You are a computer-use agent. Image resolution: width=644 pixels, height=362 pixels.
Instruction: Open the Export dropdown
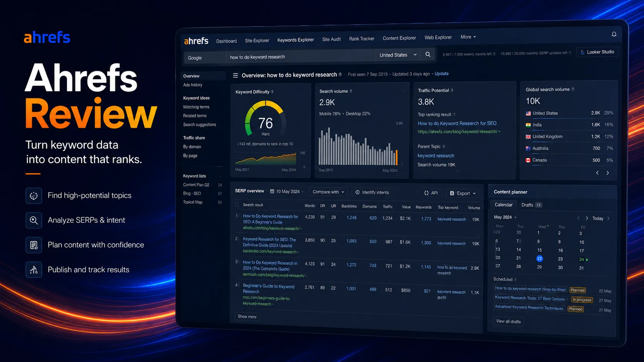tap(463, 193)
